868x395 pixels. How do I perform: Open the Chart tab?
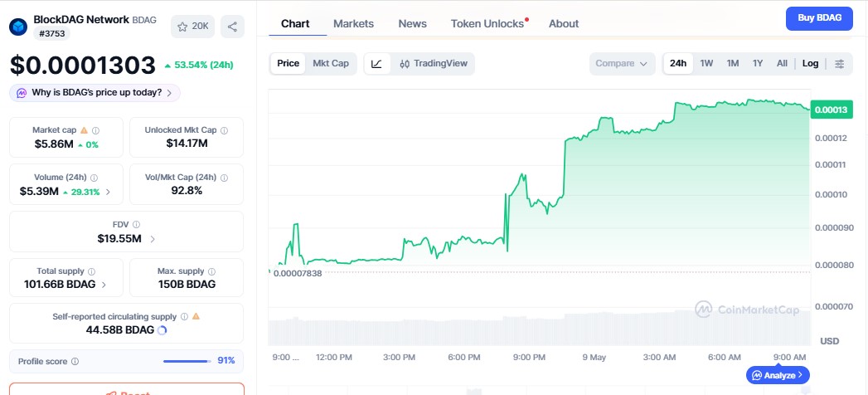click(x=295, y=24)
